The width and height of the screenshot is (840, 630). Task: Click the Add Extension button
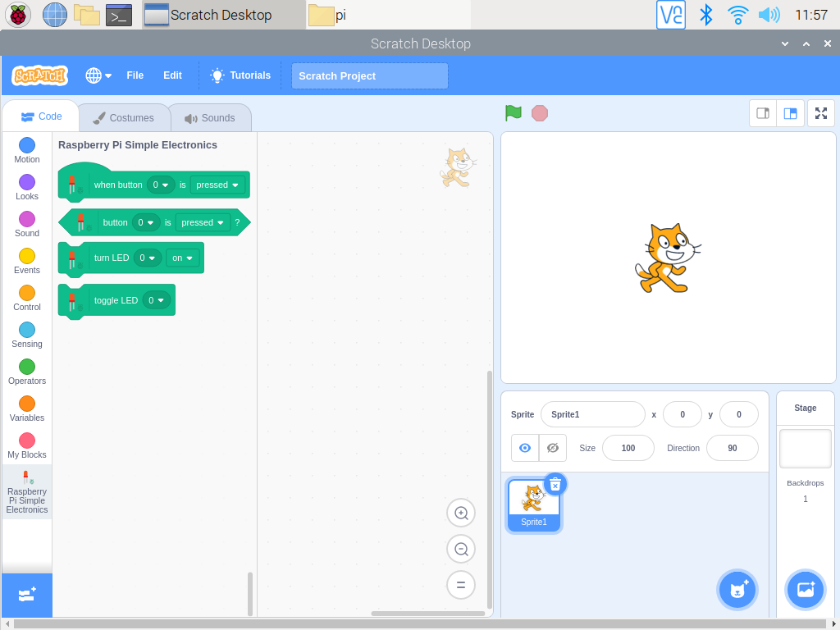(x=27, y=595)
